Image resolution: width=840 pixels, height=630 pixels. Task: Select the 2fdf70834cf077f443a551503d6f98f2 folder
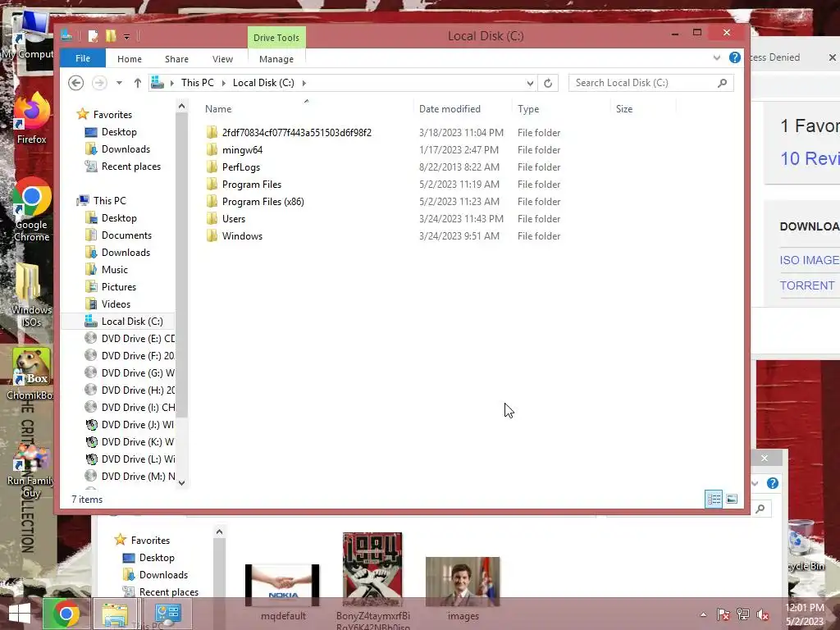pyautogui.click(x=296, y=132)
